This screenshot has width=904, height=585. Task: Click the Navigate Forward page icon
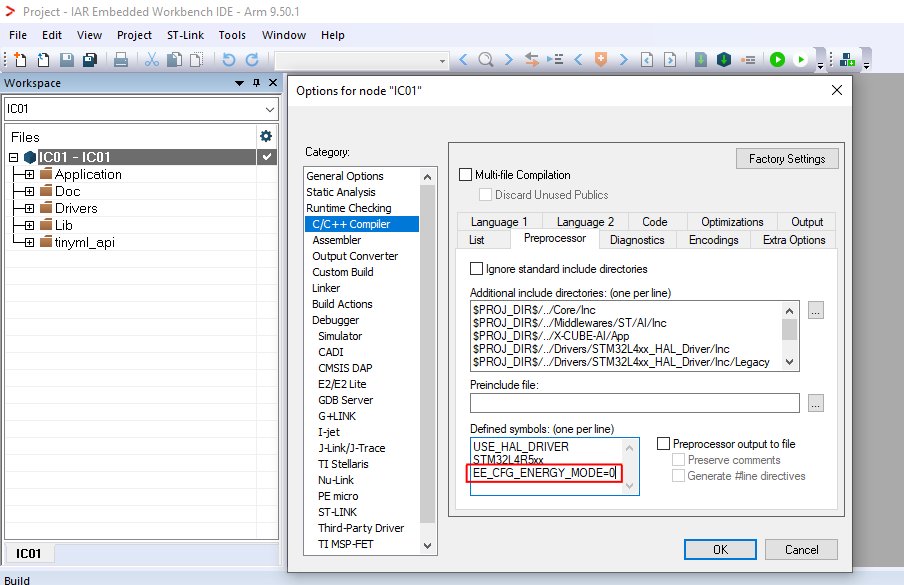tap(670, 59)
